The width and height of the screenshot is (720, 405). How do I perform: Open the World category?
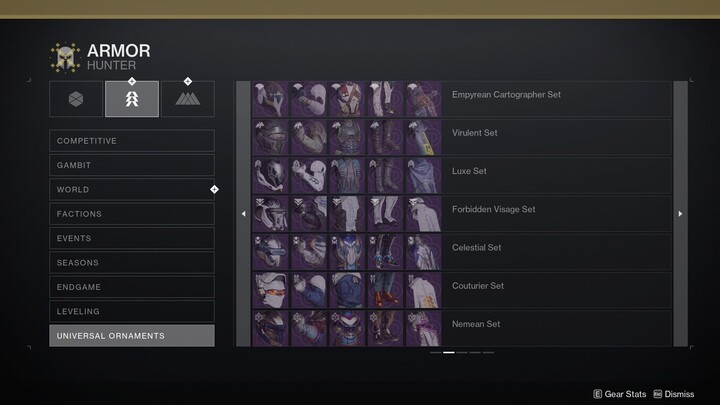132,190
